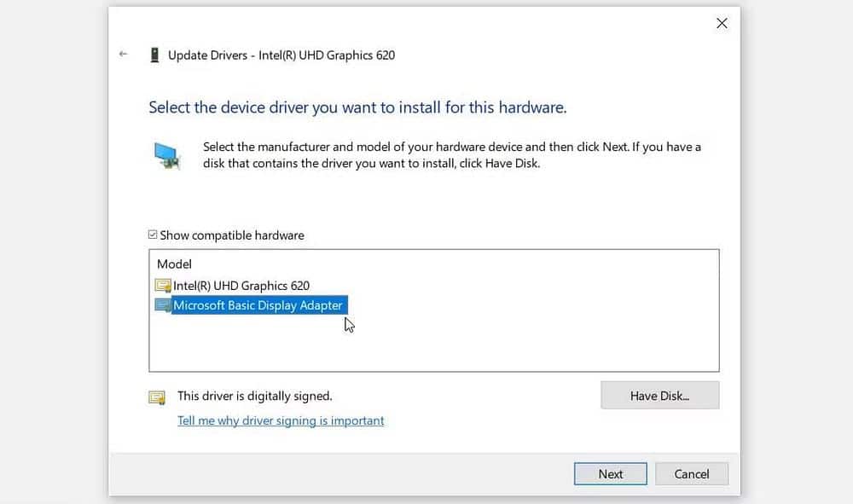853x504 pixels.
Task: Click the back arrow navigation icon
Action: (x=122, y=54)
